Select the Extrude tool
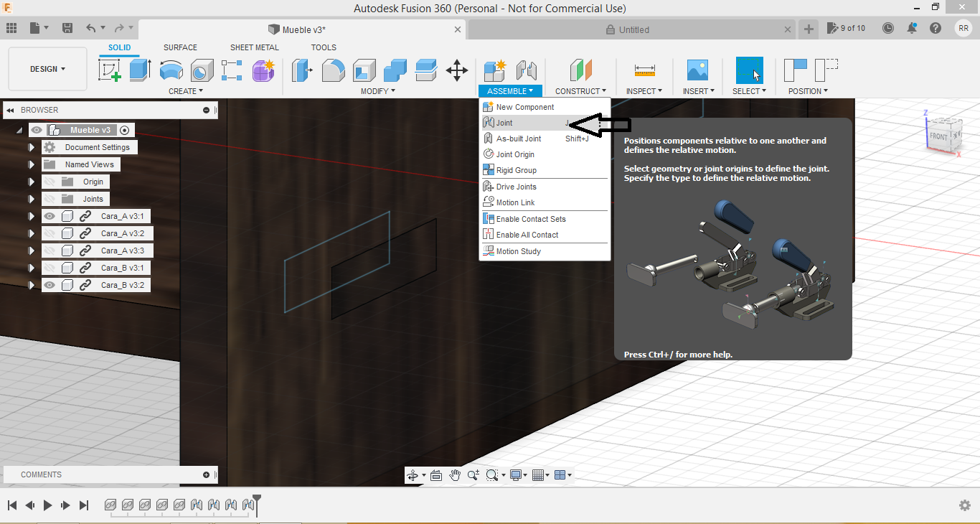Viewport: 980px width, 524px height. tap(140, 70)
